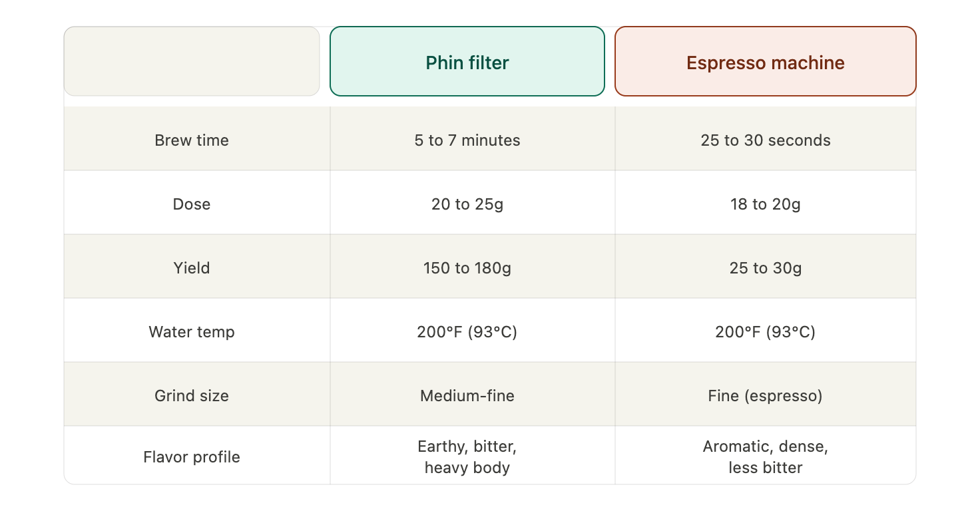Click the Yield row label

(x=192, y=267)
